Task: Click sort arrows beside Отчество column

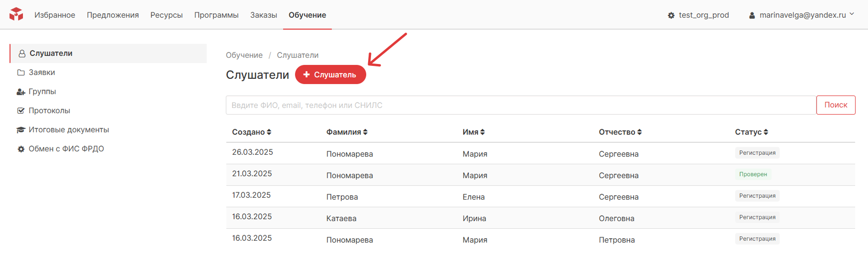Action: pyautogui.click(x=639, y=132)
